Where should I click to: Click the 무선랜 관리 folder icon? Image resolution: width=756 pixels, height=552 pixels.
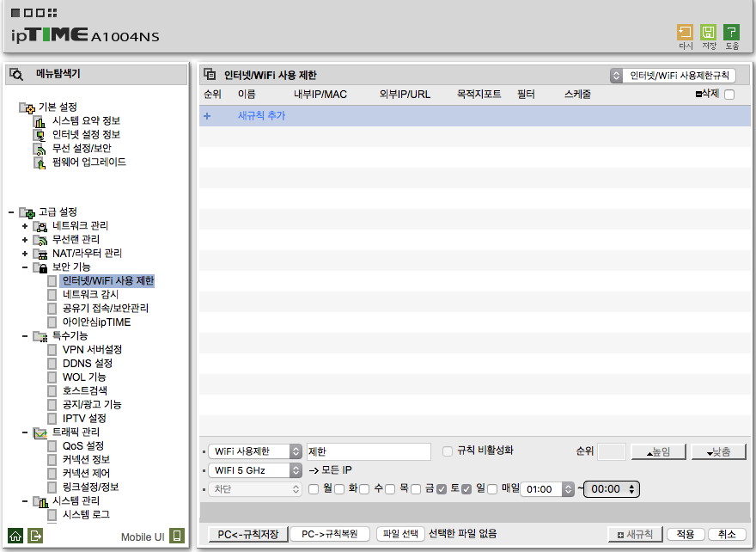click(40, 240)
